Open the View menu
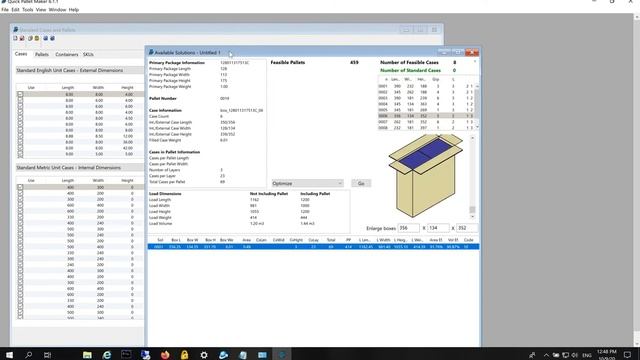The width and height of the screenshot is (640, 360). [41, 9]
